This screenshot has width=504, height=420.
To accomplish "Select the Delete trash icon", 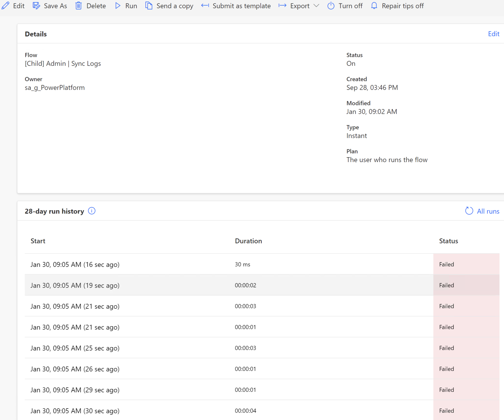I will pos(78,6).
